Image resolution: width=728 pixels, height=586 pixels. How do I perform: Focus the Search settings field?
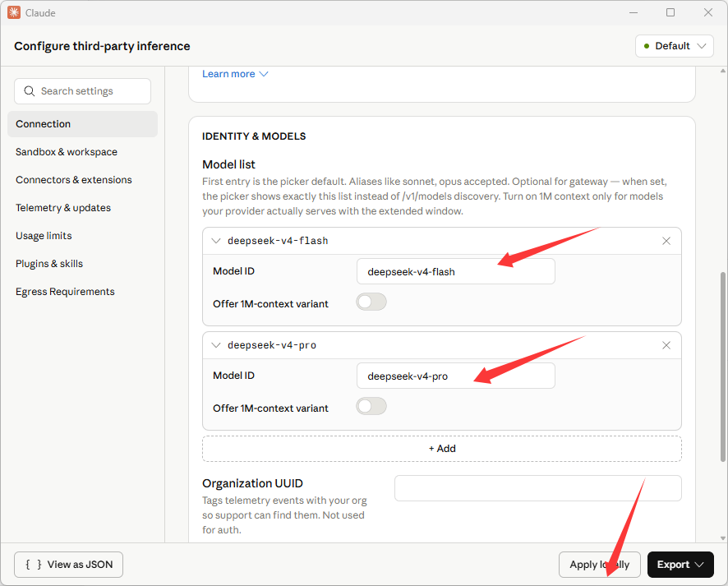(x=83, y=91)
